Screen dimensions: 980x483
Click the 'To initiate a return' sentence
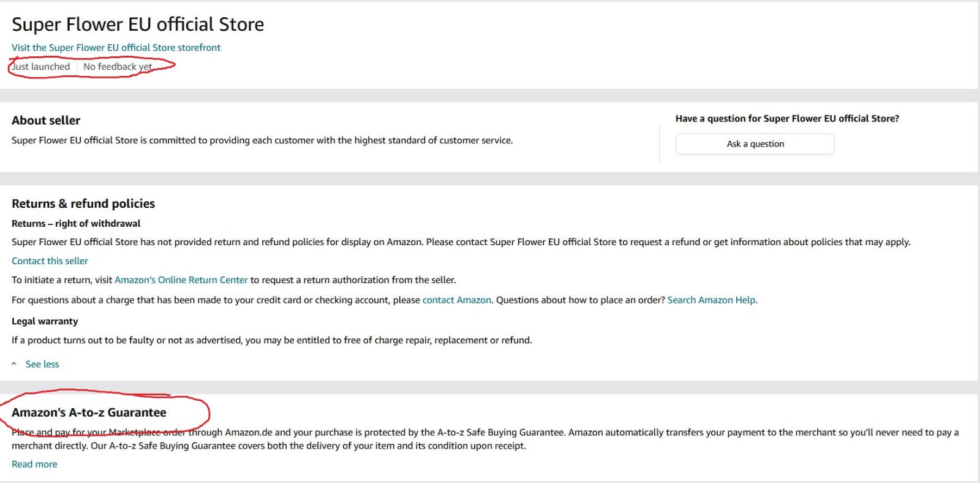[234, 280]
